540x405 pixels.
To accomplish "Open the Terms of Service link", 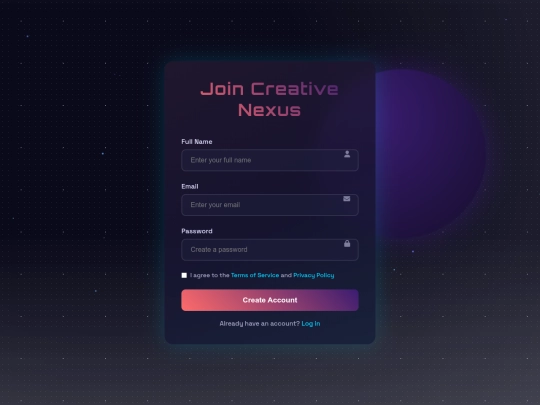I will point(255,275).
